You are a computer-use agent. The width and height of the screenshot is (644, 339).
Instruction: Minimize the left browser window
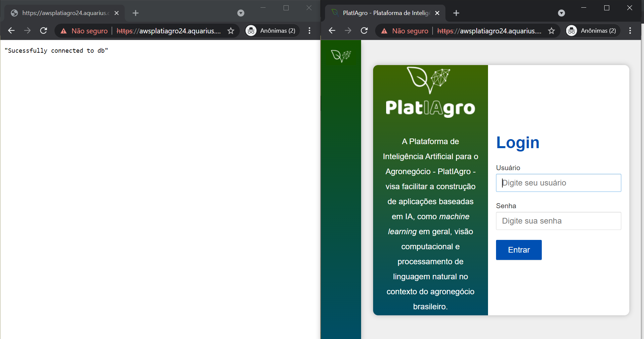(263, 8)
